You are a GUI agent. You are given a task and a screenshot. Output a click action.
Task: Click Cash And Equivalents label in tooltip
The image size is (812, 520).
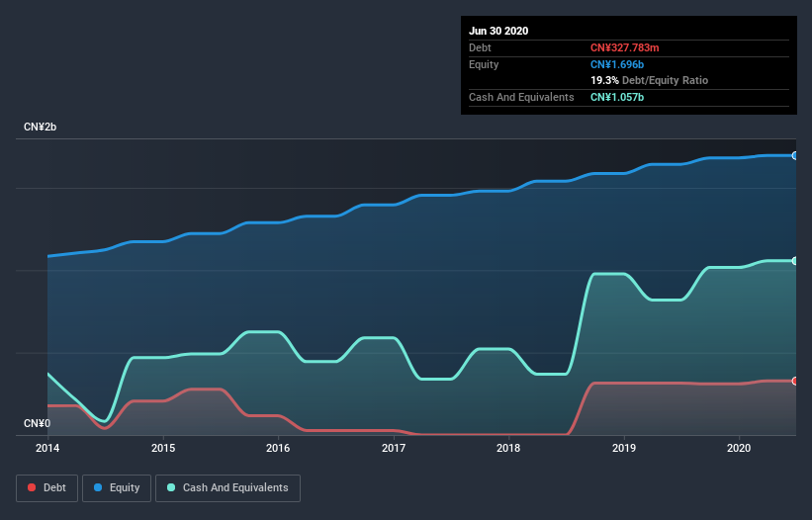(521, 97)
